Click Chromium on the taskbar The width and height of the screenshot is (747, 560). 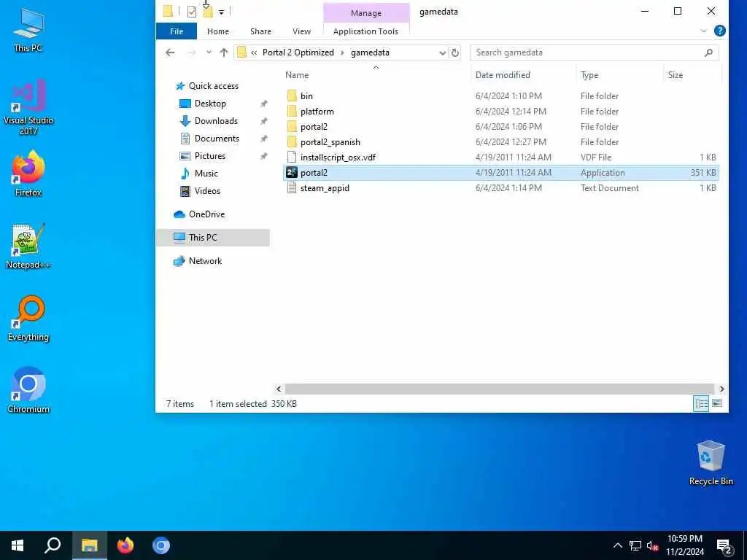[161, 545]
